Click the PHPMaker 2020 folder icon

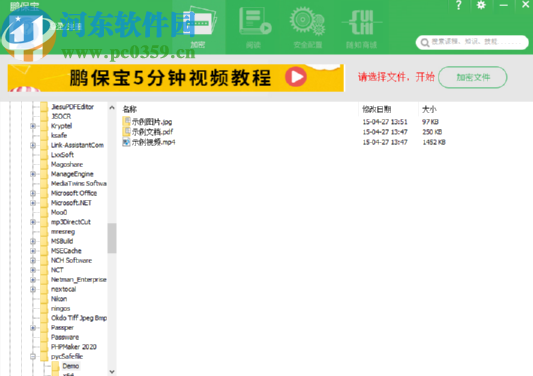point(44,347)
